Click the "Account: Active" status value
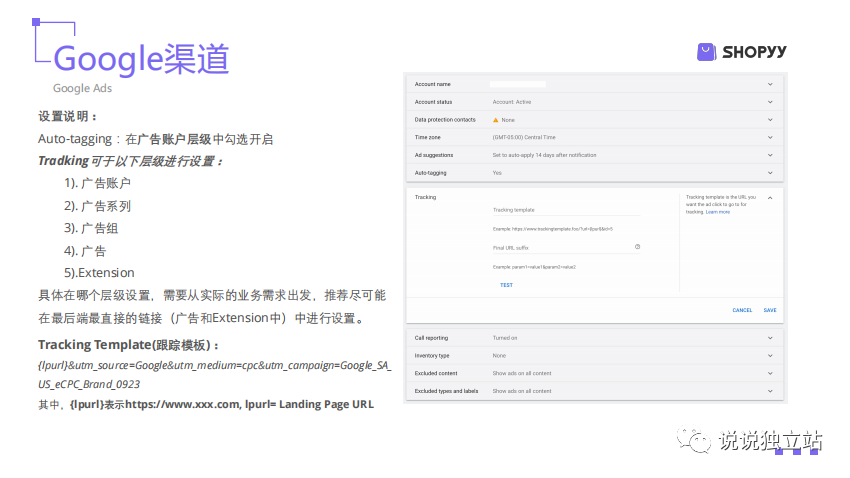Screen dimensions: 850x478 (512, 102)
